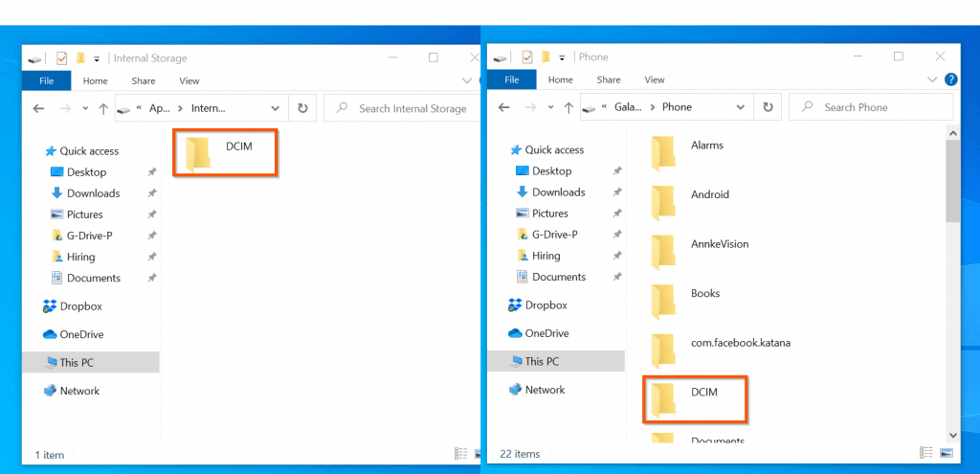The image size is (980, 474).
Task: Expand the ribbon in Internal Storage window
Action: point(466,80)
